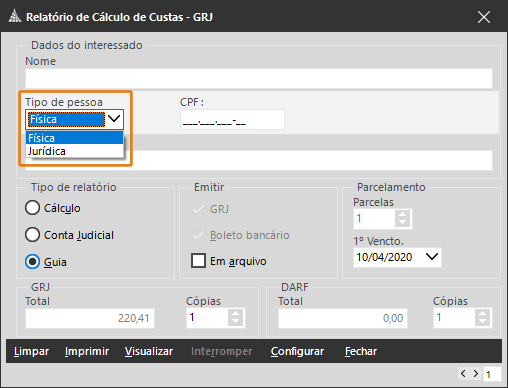508x388 pixels.
Task: Increase GRJ Cópias with up arrow
Action: click(235, 313)
